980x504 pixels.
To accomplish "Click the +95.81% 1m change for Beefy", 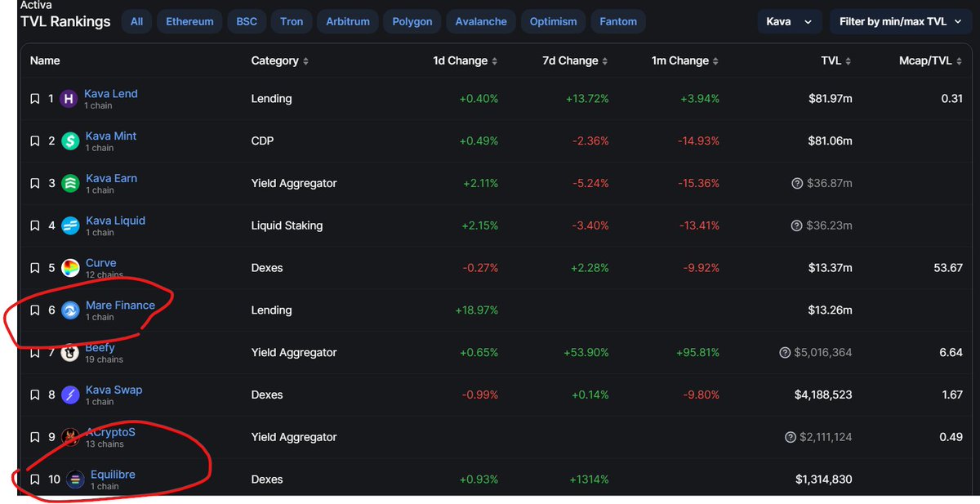I will click(697, 353).
